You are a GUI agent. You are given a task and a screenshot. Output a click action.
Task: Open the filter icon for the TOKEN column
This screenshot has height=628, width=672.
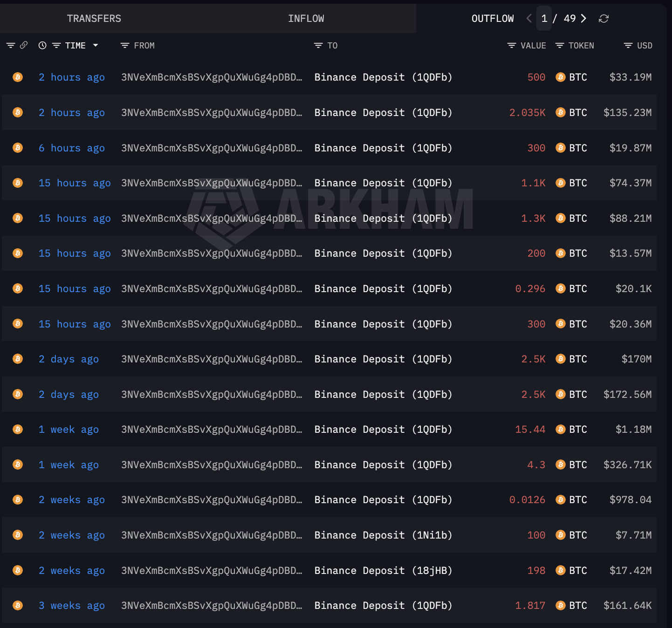559,45
